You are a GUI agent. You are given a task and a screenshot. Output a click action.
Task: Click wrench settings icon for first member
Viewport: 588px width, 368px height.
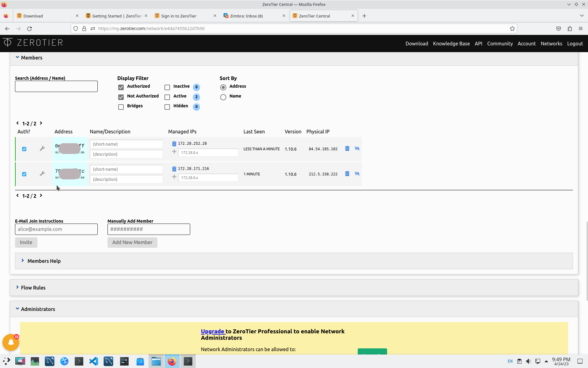pyautogui.click(x=42, y=148)
